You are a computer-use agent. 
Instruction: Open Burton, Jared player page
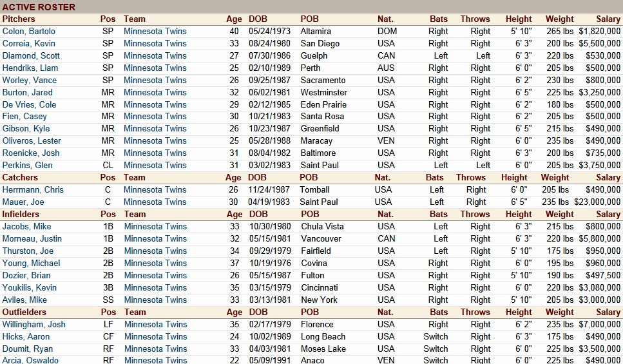click(28, 93)
